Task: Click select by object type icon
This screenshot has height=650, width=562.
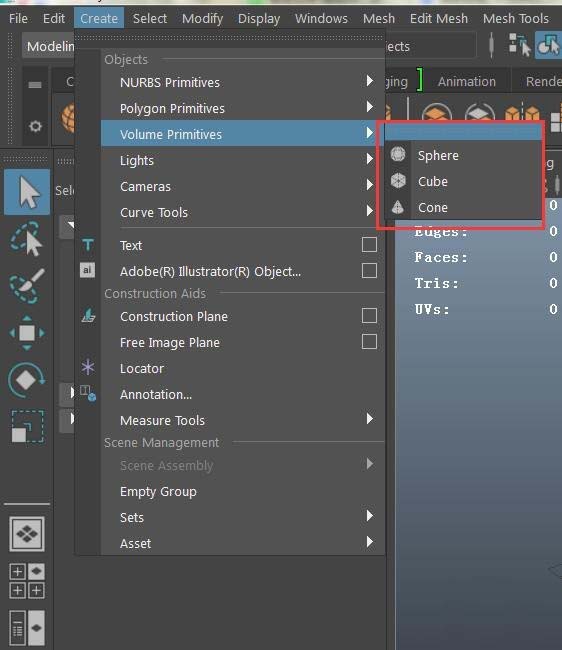Action: point(548,45)
